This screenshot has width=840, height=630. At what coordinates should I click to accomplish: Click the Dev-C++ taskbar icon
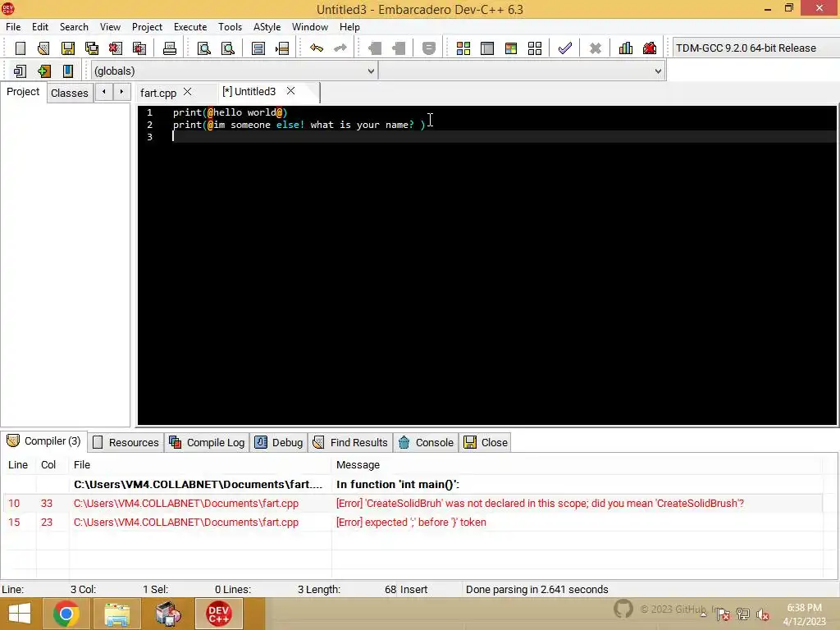coord(218,614)
